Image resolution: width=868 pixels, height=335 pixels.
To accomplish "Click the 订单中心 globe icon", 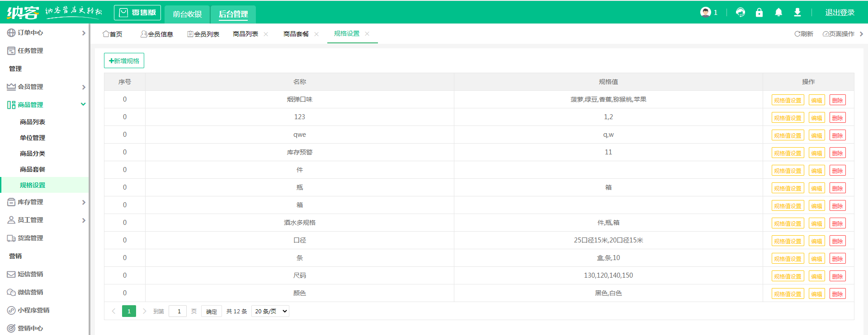I will 11,33.
